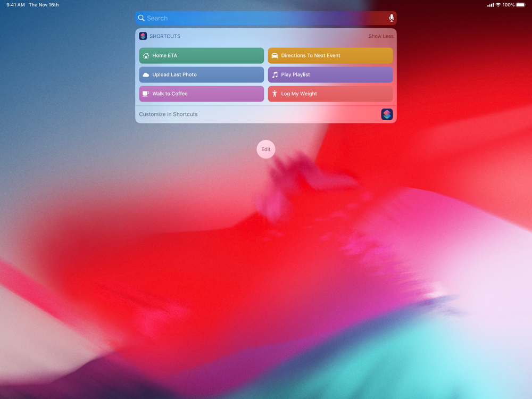Tap the Shortcuts icon in widget header
Viewport: 532px width, 399px height.
click(x=143, y=36)
